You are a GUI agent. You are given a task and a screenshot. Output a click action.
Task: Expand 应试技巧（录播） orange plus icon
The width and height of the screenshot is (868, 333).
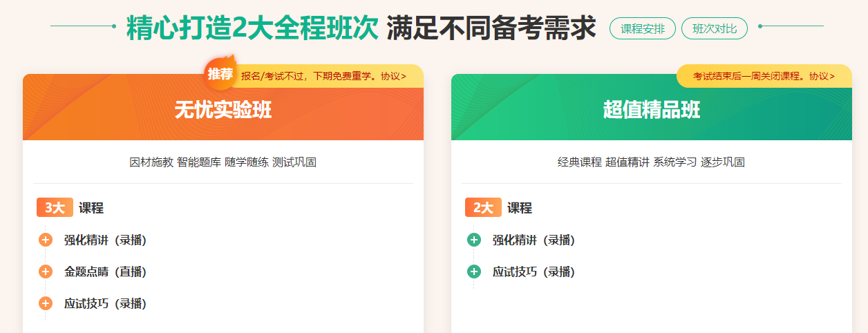pyautogui.click(x=46, y=303)
